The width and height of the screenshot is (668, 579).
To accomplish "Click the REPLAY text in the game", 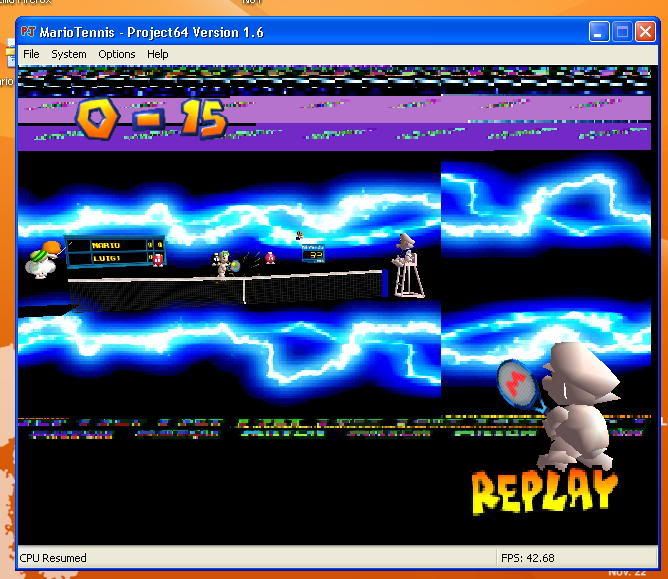I will [545, 493].
